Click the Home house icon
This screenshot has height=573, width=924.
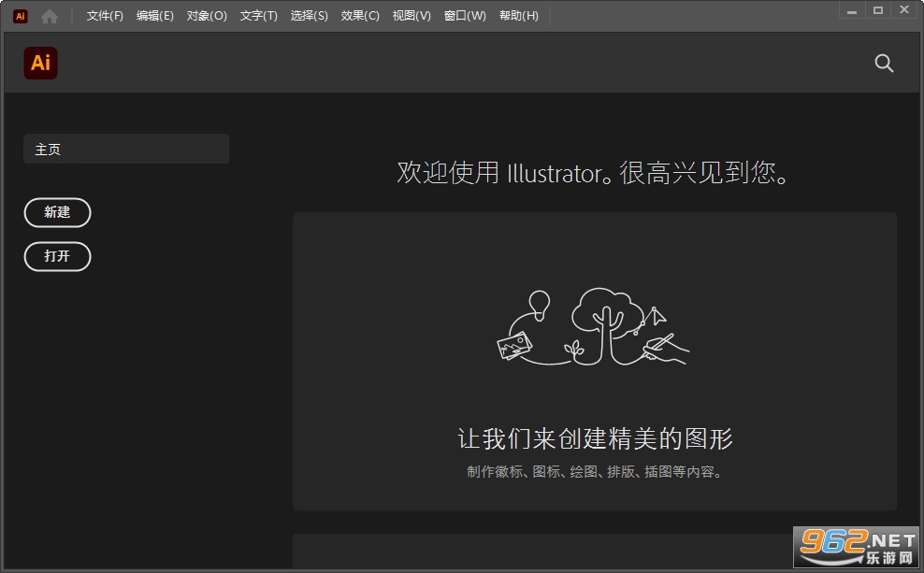point(50,16)
